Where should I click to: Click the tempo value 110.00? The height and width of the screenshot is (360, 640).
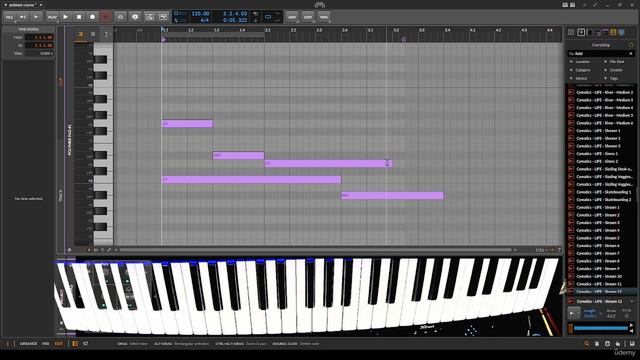[x=200, y=13]
